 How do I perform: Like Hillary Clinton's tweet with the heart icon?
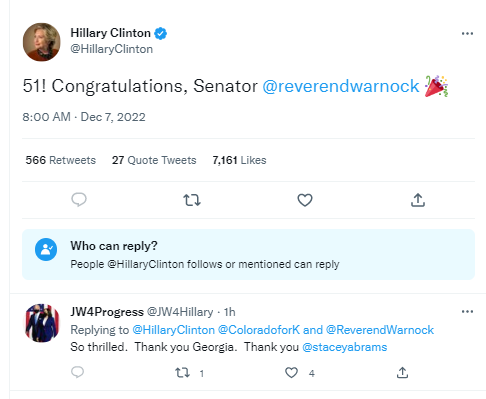click(305, 200)
